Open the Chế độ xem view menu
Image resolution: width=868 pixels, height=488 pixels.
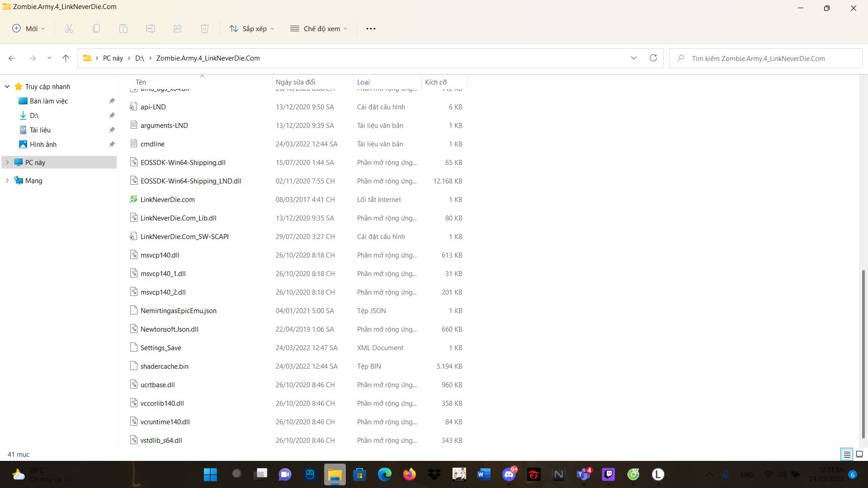coord(319,28)
